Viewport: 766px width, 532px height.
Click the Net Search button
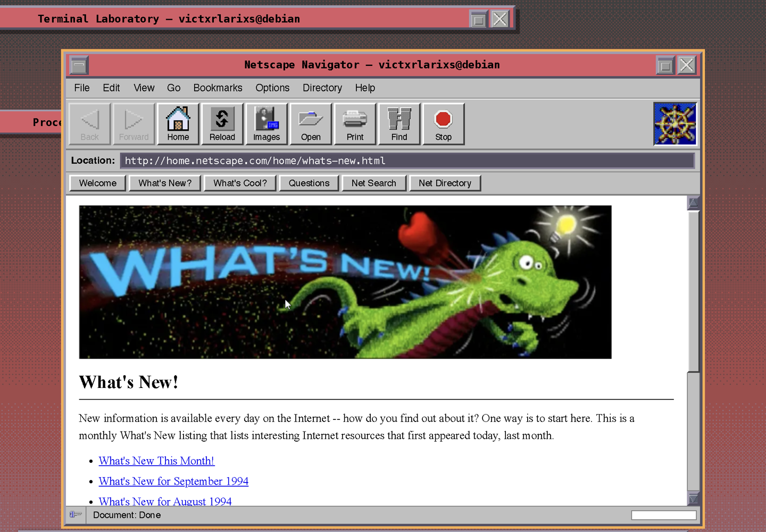coord(374,183)
